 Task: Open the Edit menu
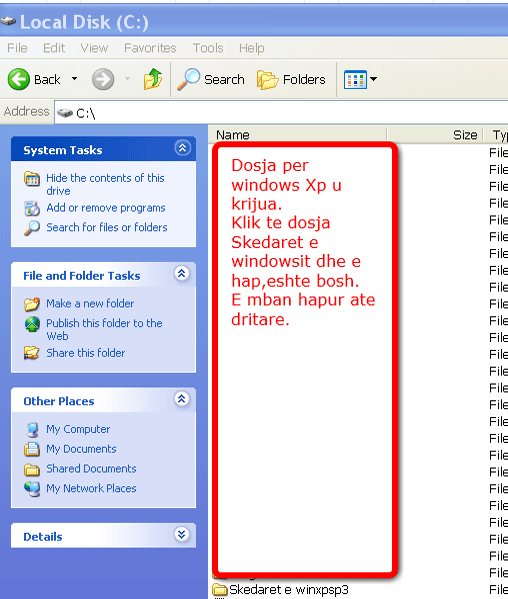54,48
